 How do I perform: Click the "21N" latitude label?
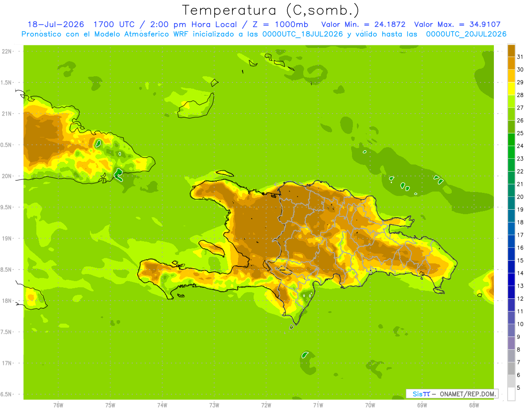pyautogui.click(x=7, y=114)
